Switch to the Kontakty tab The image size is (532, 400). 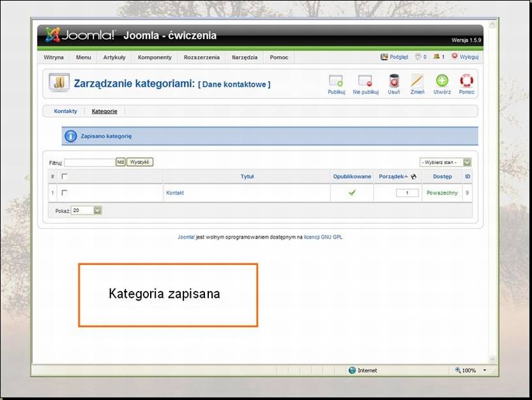tap(66, 111)
